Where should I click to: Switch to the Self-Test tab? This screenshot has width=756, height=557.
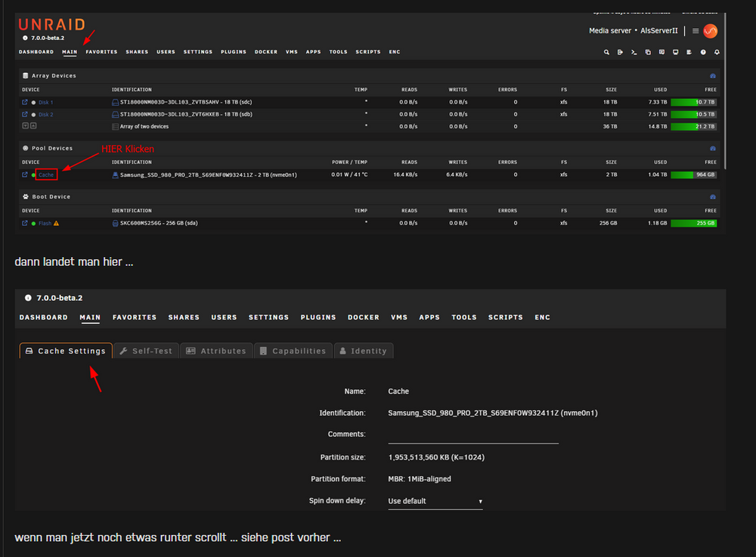click(146, 351)
